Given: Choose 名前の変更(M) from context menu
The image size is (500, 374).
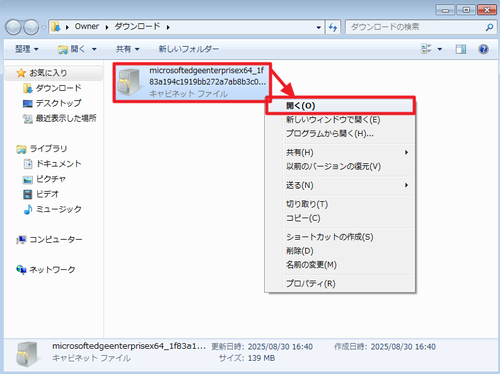Looking at the screenshot, I should pos(340,265).
